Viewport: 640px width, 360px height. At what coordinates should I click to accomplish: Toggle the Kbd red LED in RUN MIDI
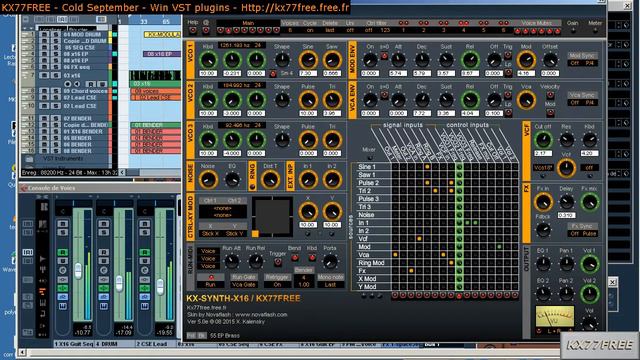pyautogui.click(x=312, y=258)
